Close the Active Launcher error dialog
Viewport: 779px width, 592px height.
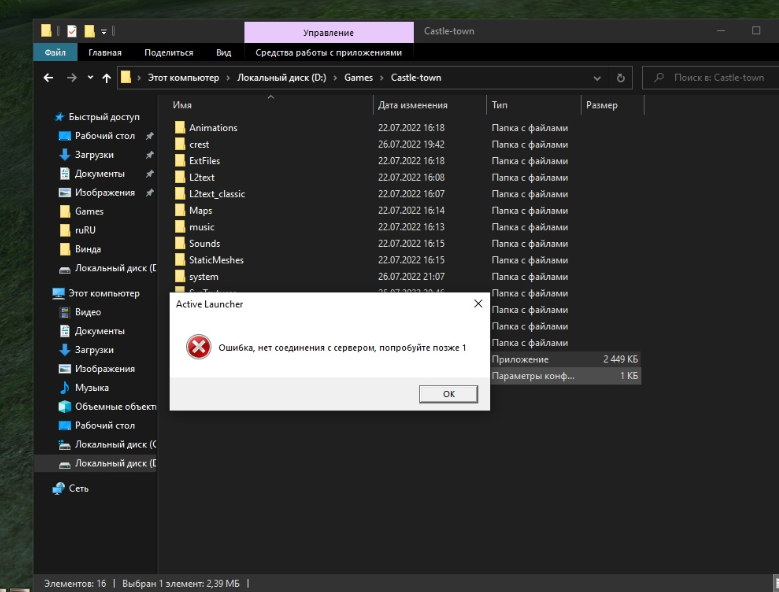tap(477, 303)
